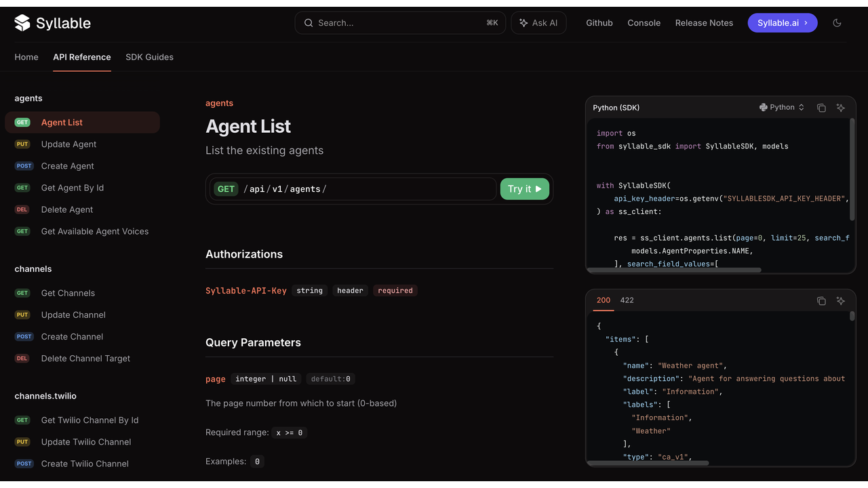Image resolution: width=868 pixels, height=488 pixels.
Task: Click DEL badge beside Delete Channel Target
Action: (x=22, y=359)
